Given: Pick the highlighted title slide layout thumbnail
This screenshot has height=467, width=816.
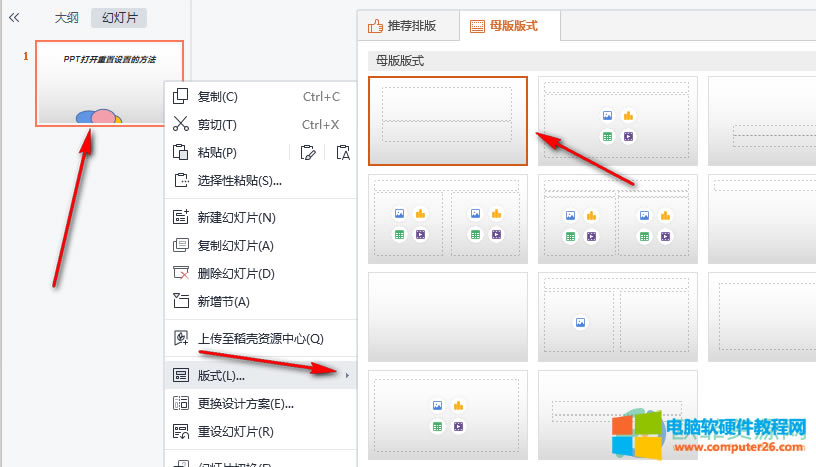Looking at the screenshot, I should click(447, 121).
